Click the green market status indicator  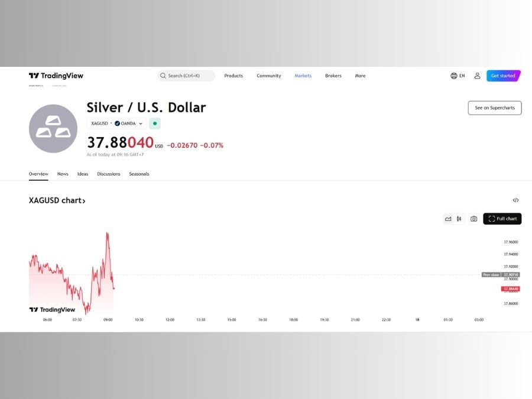(155, 124)
